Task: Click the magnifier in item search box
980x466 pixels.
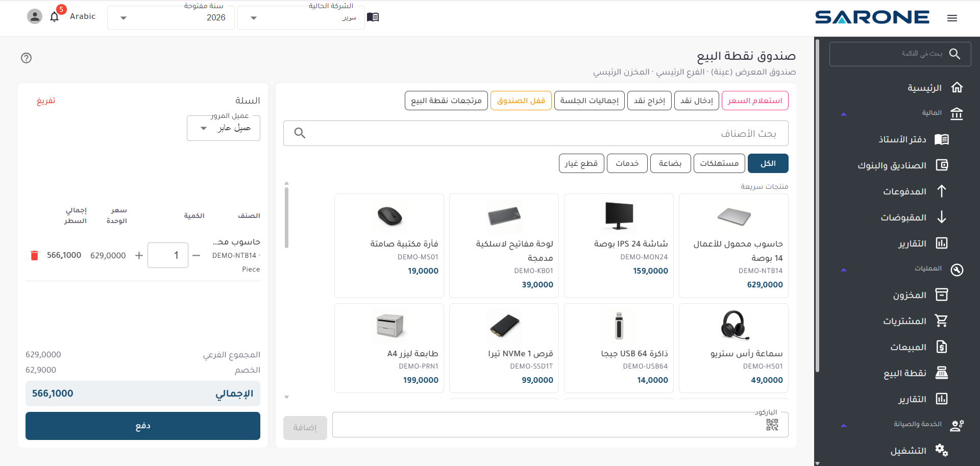Action: (300, 133)
